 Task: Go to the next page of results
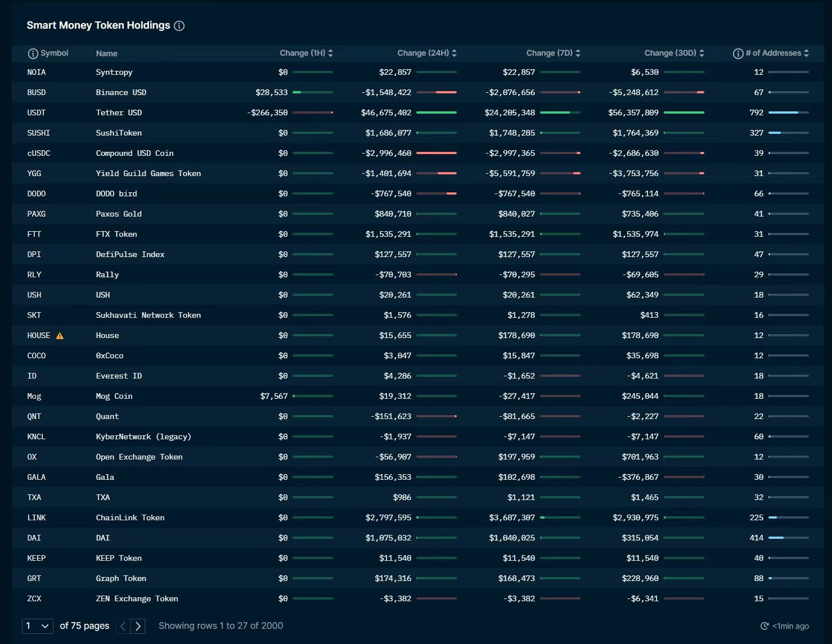(139, 625)
